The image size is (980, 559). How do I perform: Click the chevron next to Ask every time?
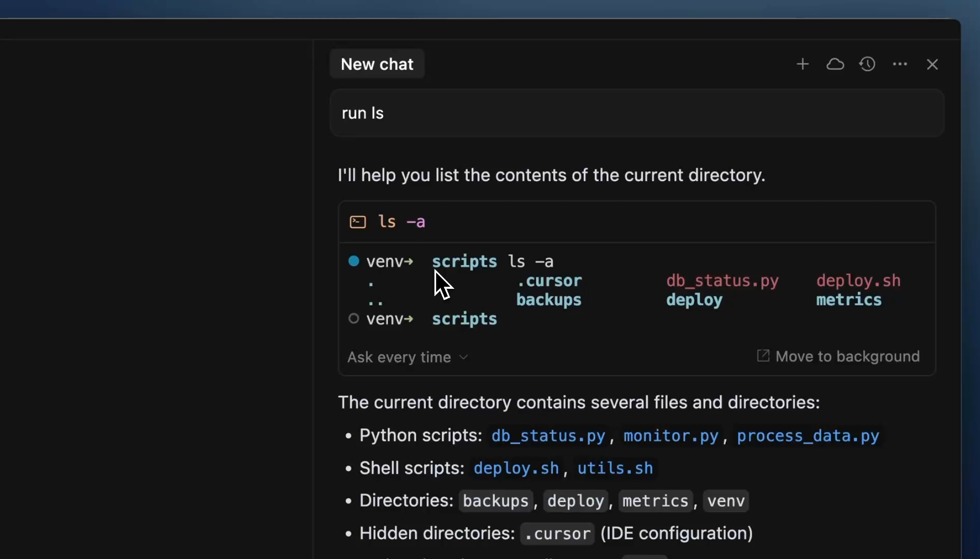point(464,357)
